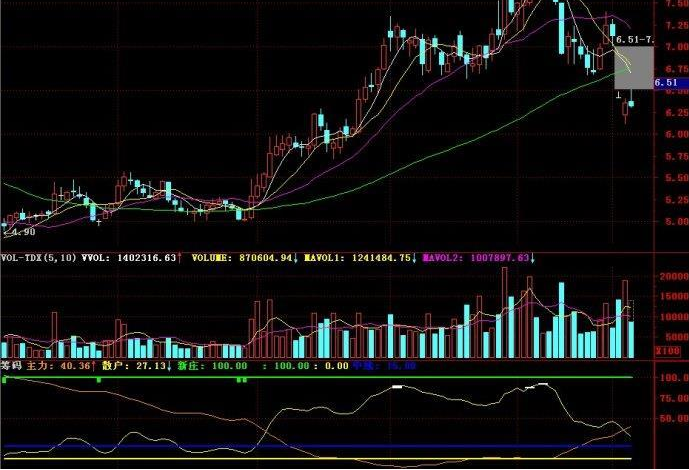Viewport: 689px width, 470px height.
Task: Click the 5.50 price axis label
Action: tap(677, 178)
